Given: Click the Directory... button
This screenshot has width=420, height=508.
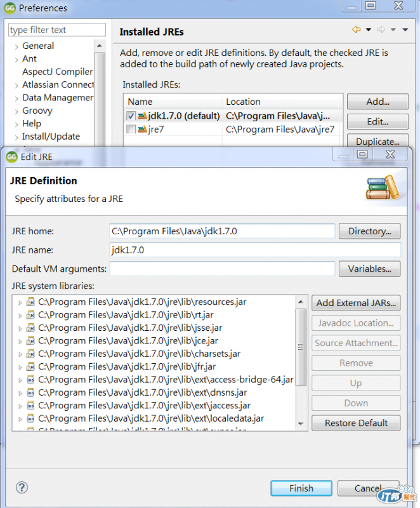Looking at the screenshot, I should [x=369, y=231].
